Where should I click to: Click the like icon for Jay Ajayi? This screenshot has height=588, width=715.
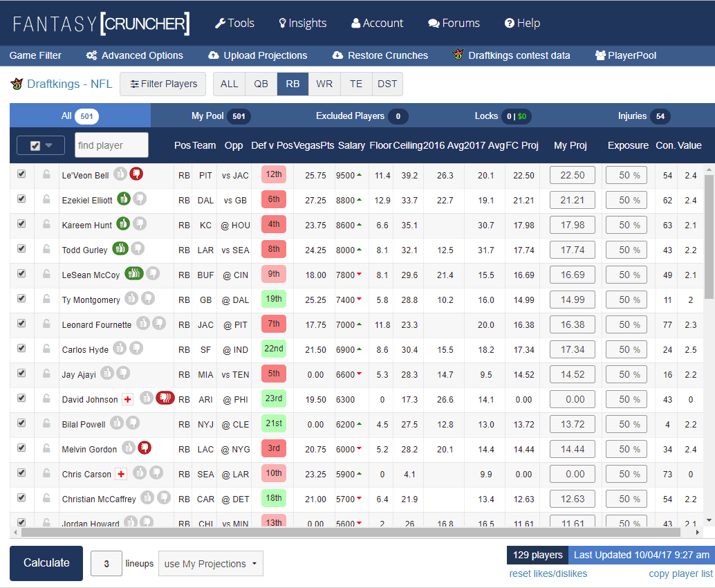pyautogui.click(x=106, y=373)
